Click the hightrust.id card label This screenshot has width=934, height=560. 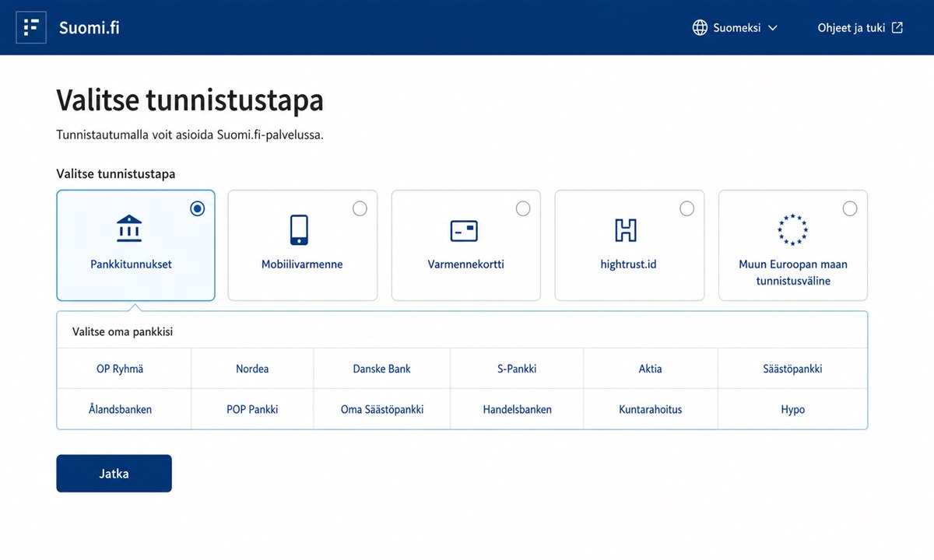click(628, 264)
